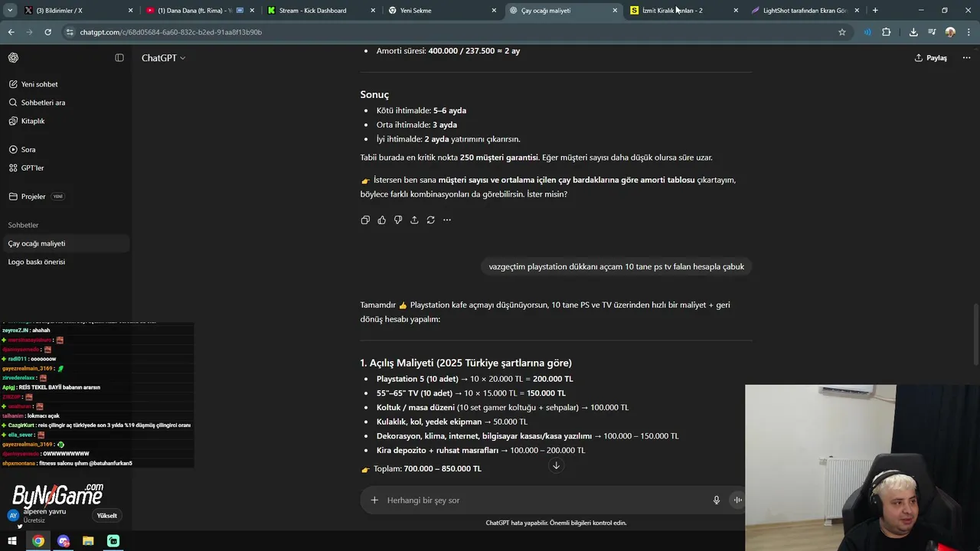Like the response with thumbs-up icon
Image resolution: width=980 pixels, height=551 pixels.
[x=381, y=220]
